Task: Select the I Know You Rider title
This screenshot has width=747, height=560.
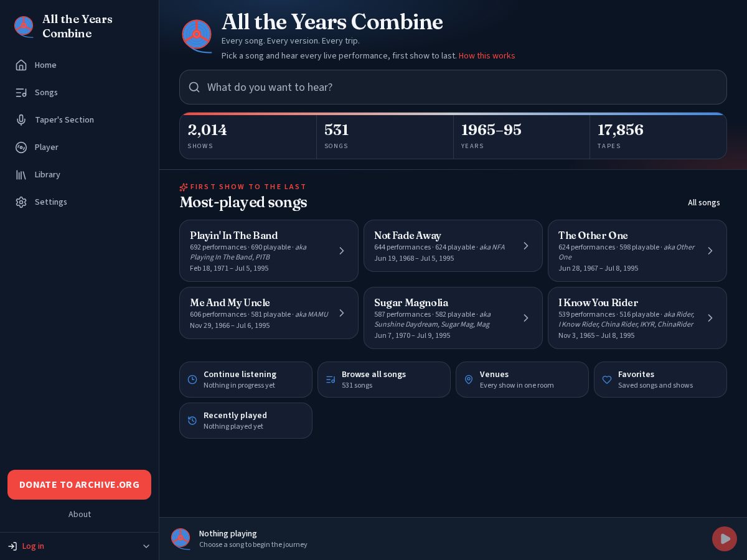Action: 598,302
